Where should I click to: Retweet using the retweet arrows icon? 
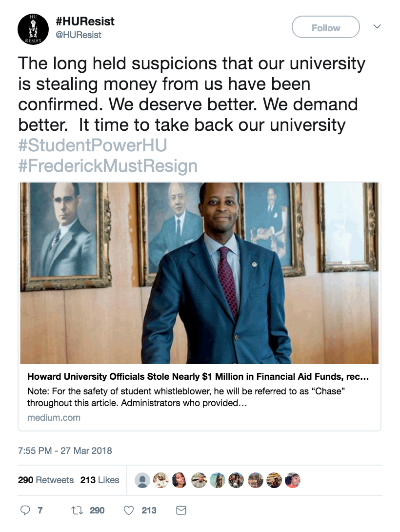point(77,511)
